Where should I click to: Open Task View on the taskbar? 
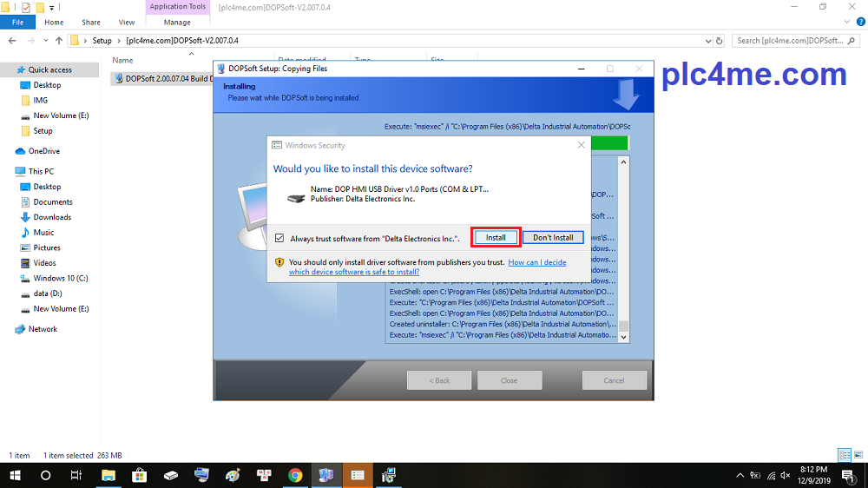pyautogui.click(x=76, y=475)
